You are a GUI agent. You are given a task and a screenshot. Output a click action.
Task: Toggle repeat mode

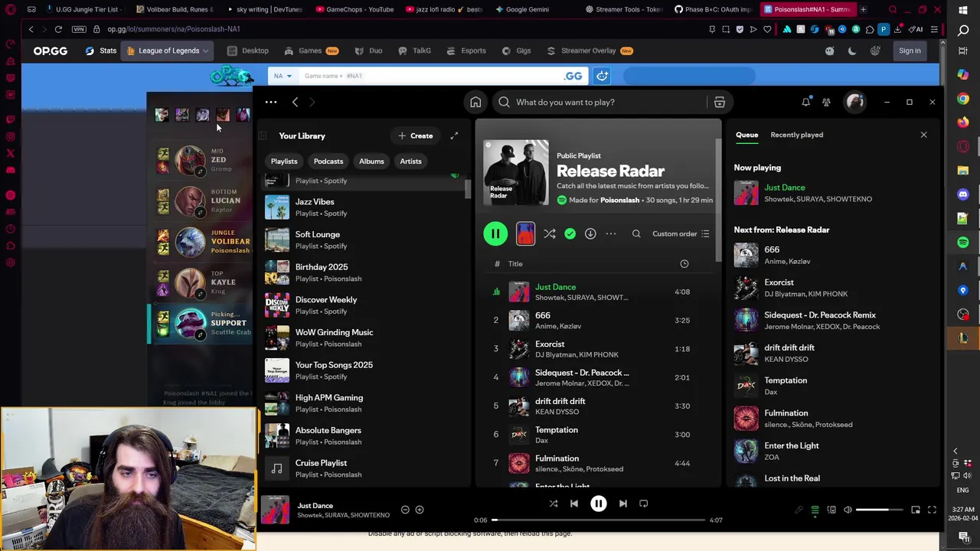[644, 504]
